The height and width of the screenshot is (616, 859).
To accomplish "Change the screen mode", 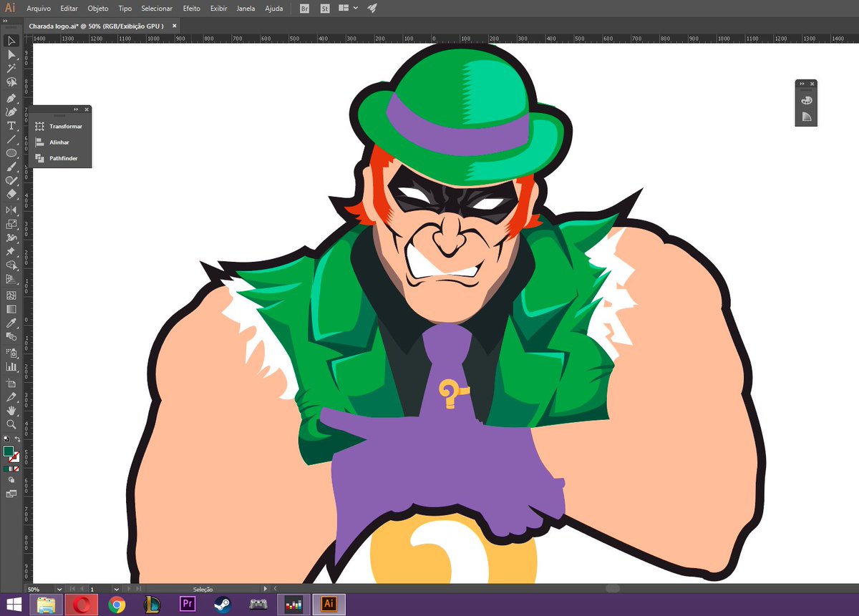I will (11, 493).
